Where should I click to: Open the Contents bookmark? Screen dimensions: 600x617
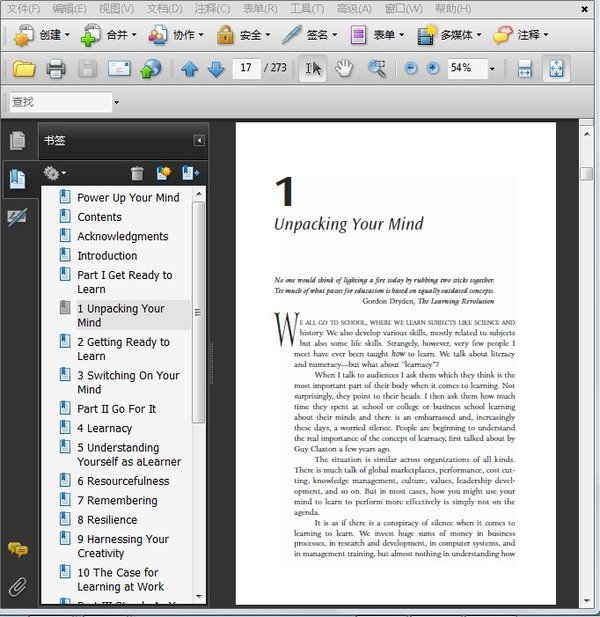pyautogui.click(x=99, y=217)
